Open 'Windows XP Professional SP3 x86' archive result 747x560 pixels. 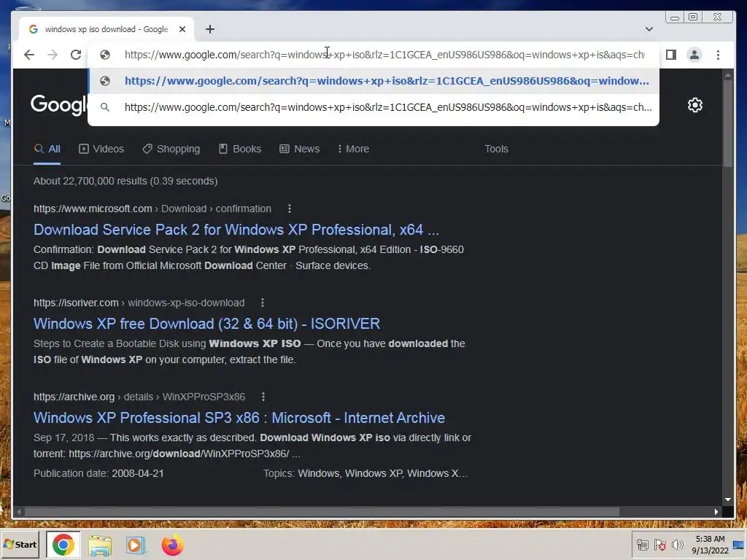pos(239,418)
